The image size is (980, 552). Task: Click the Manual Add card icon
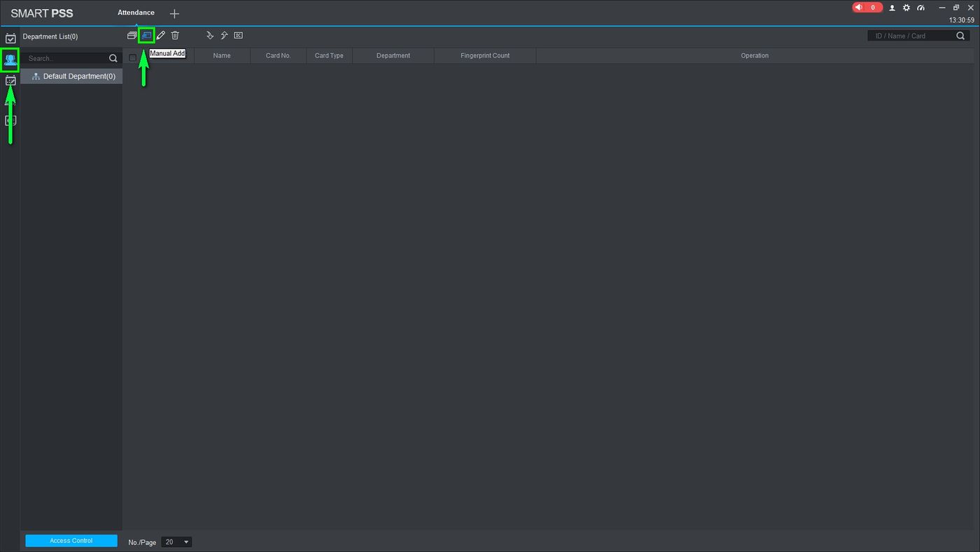coord(146,35)
